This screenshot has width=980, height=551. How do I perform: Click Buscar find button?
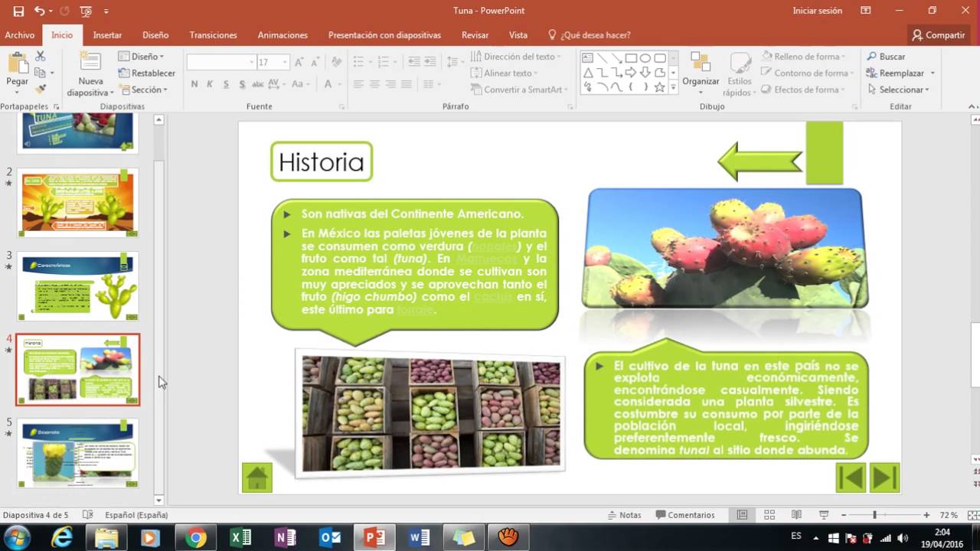(x=887, y=57)
